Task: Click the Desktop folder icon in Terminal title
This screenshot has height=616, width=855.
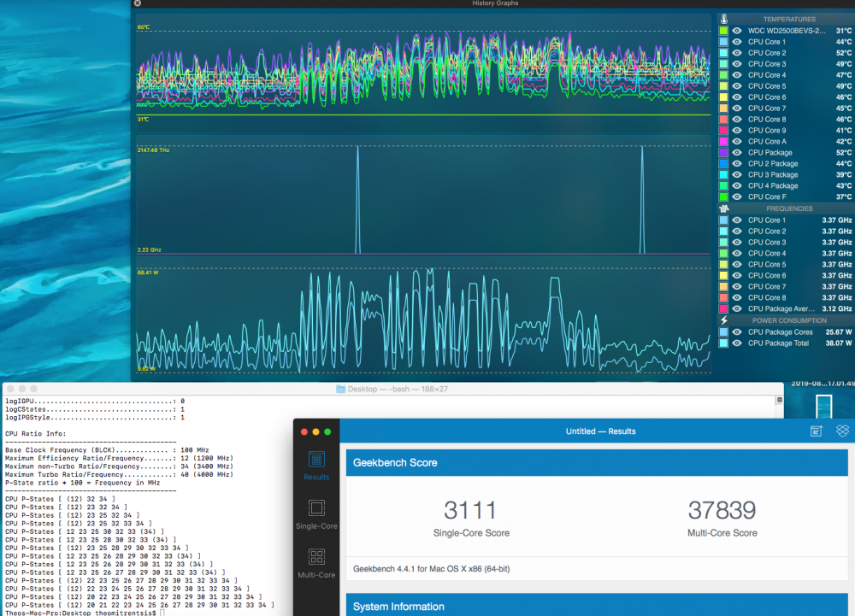Action: pos(341,389)
